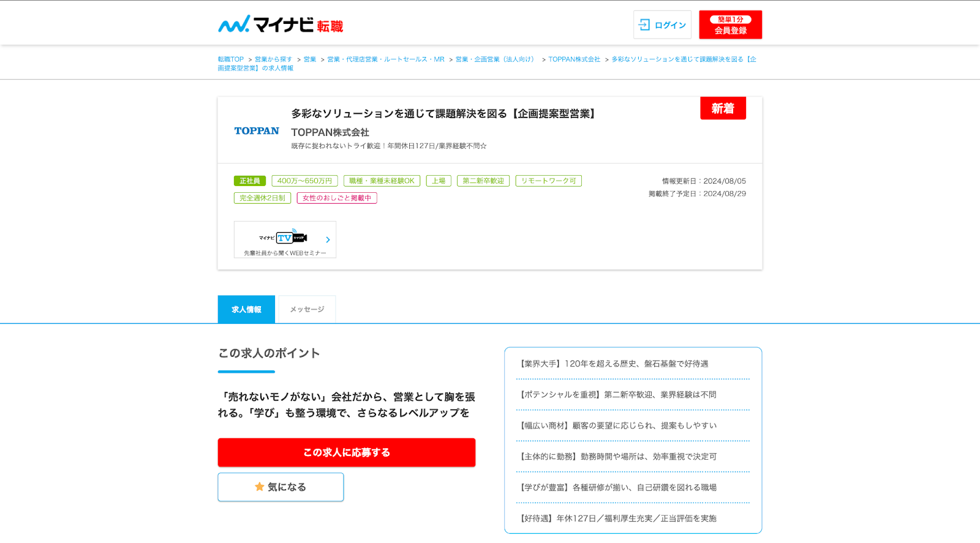
Task: Click the 正社員 tag
Action: (250, 181)
